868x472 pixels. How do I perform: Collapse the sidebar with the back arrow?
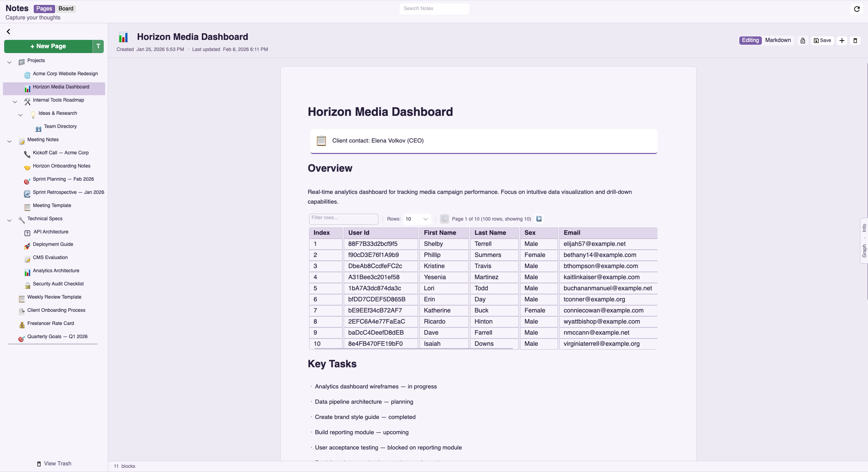[x=8, y=31]
